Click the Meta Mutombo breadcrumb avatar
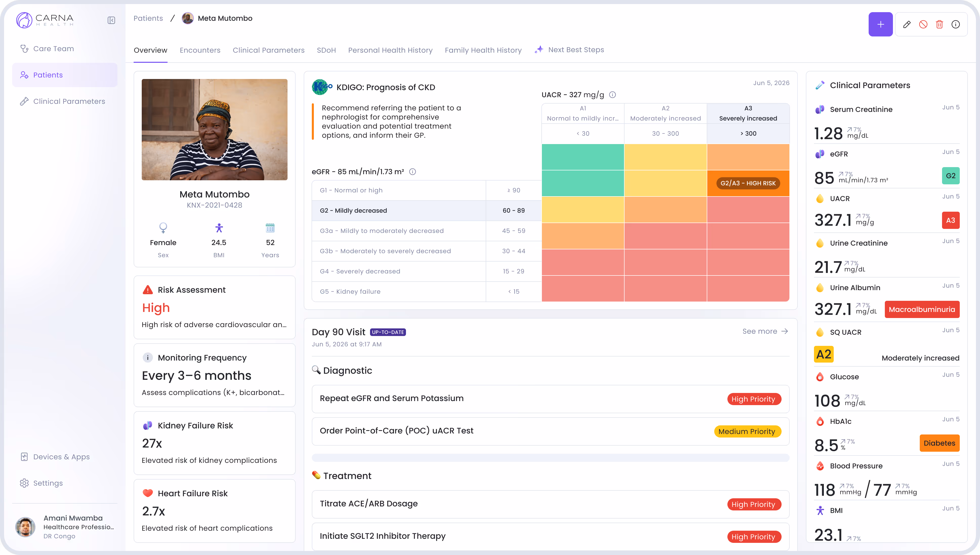The image size is (980, 555). click(x=188, y=18)
